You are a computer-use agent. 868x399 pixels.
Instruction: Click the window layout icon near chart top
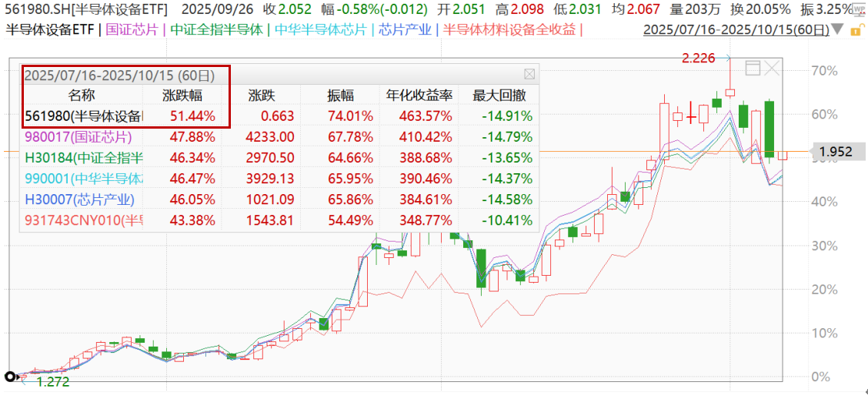753,68
